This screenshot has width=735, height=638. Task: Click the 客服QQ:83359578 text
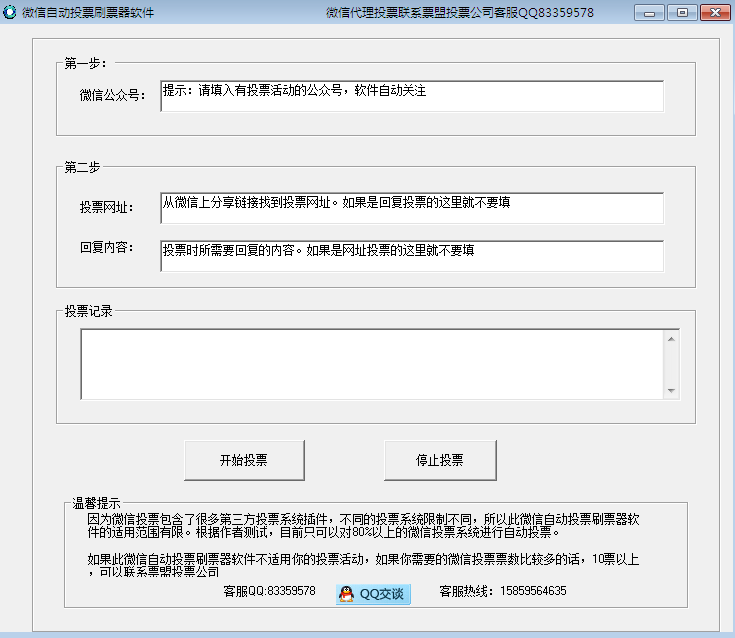270,591
